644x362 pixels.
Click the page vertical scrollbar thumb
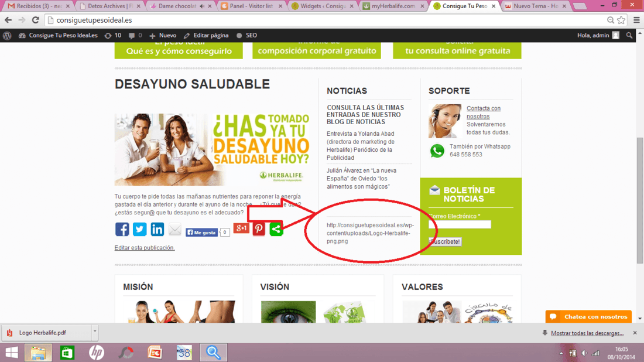point(640,200)
